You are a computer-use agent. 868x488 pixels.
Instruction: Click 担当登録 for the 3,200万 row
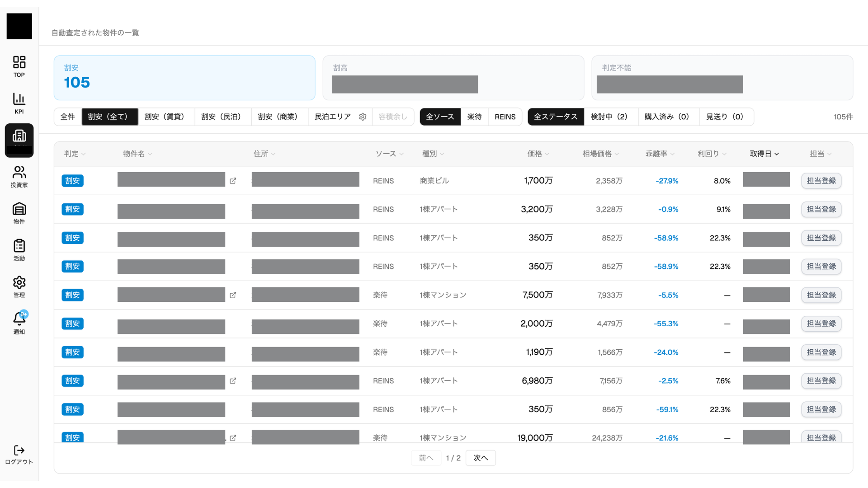pos(821,209)
